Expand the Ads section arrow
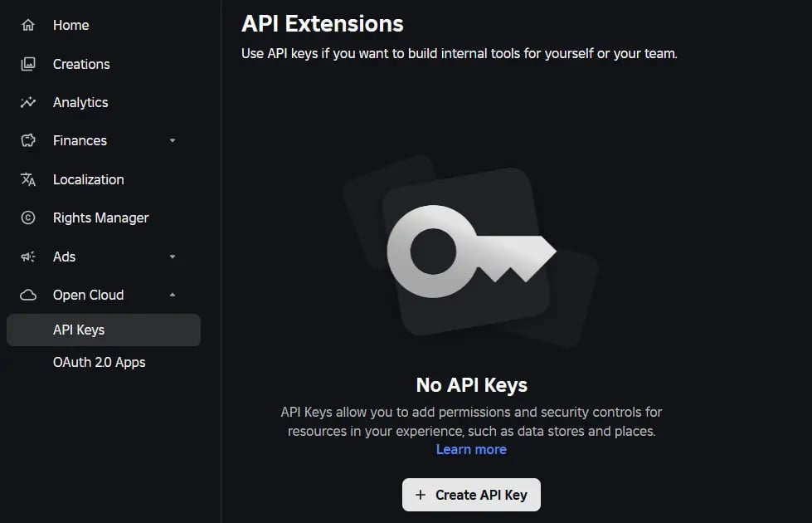 pos(173,257)
